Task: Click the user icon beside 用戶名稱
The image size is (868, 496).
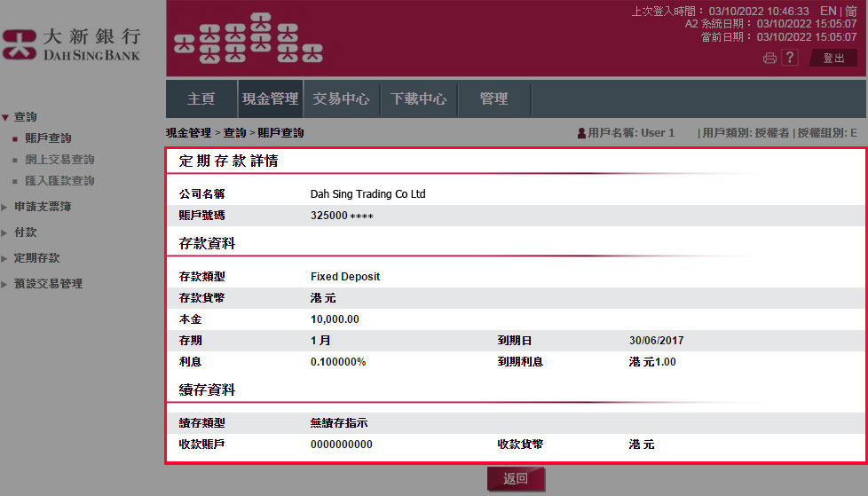Action: (581, 133)
